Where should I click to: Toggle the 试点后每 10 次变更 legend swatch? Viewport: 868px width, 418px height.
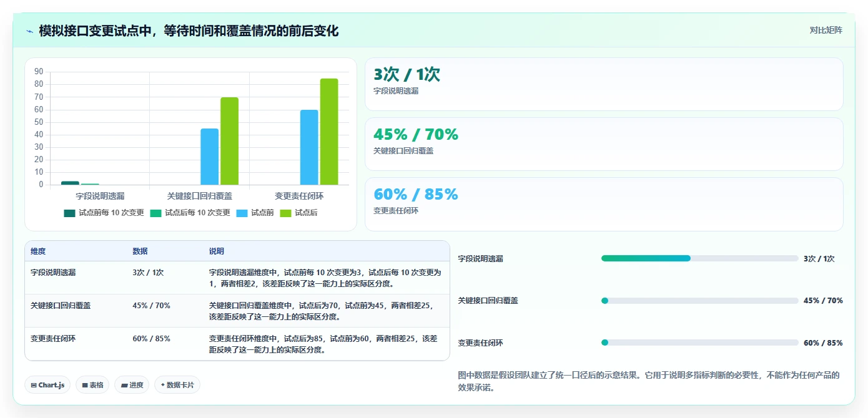[155, 213]
